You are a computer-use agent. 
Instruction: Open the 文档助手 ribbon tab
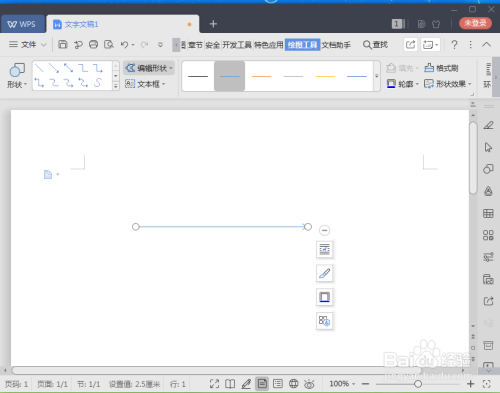336,45
